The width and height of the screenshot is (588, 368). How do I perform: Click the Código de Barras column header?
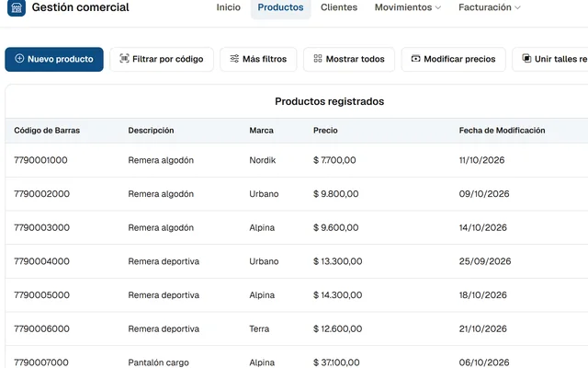(x=47, y=131)
